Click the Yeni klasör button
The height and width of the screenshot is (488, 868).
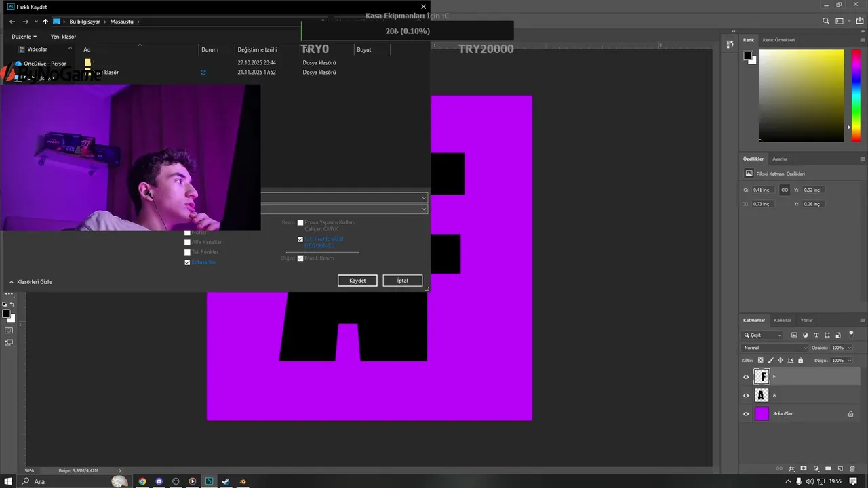(x=63, y=37)
